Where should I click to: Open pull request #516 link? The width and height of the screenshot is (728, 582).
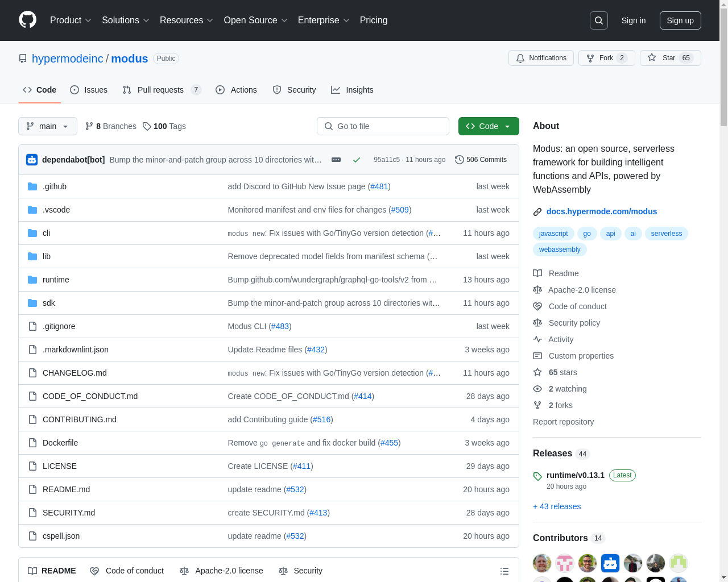[321, 419]
